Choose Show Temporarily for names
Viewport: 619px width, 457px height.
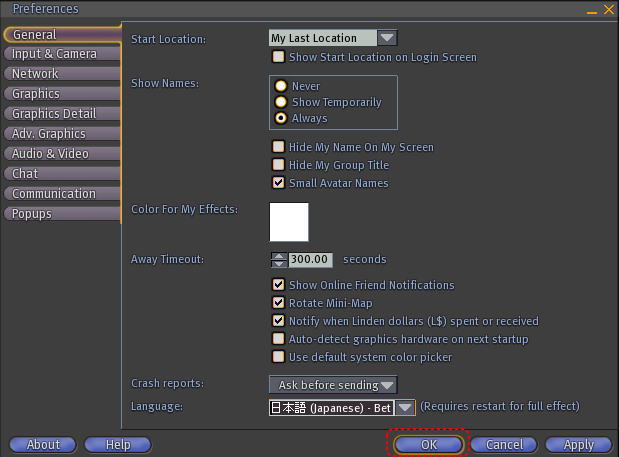281,102
